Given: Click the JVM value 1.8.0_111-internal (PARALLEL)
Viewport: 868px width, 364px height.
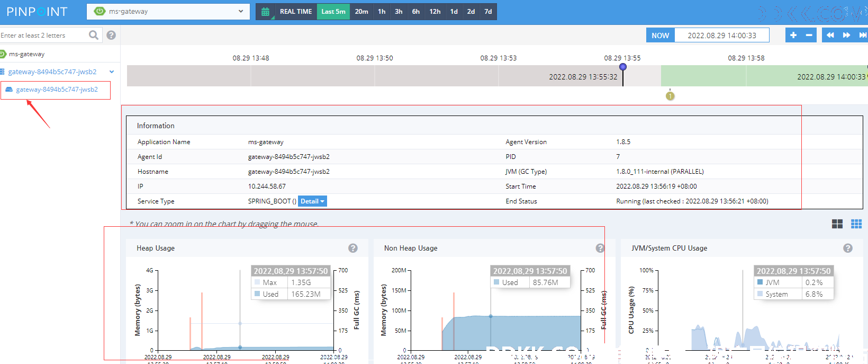Looking at the screenshot, I should (660, 172).
